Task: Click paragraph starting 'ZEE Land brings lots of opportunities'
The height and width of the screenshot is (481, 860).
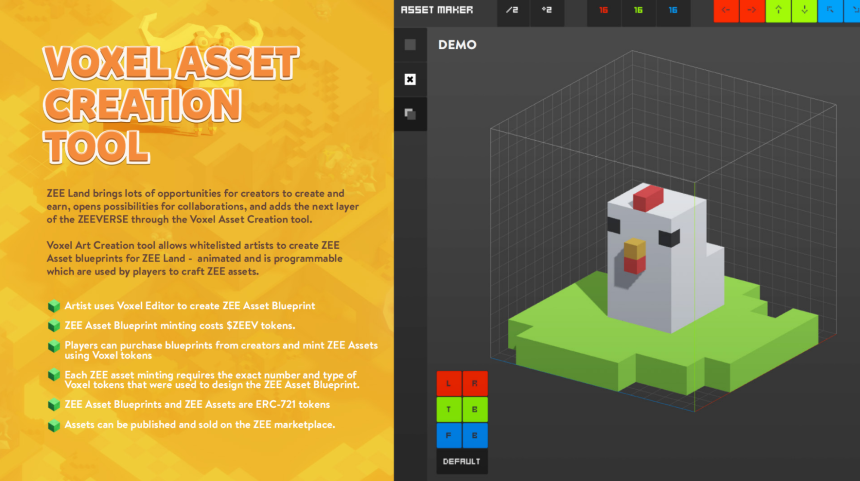Action: [203, 206]
